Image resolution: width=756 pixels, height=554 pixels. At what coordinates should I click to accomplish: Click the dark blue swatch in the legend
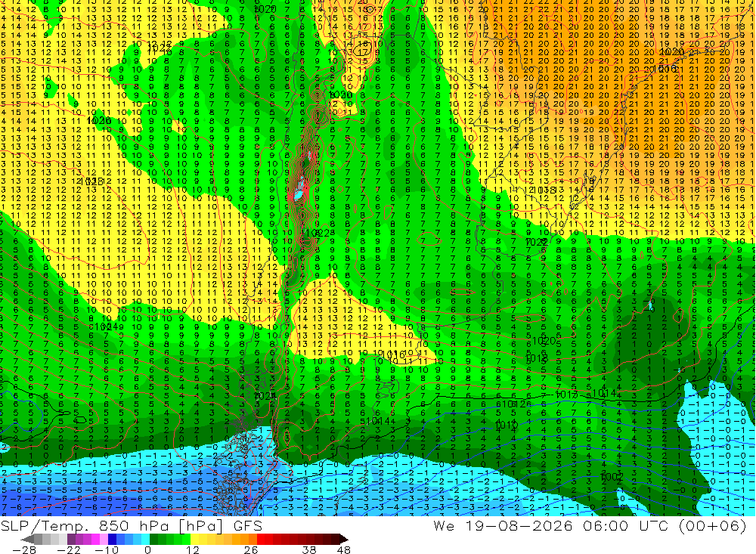click(112, 539)
